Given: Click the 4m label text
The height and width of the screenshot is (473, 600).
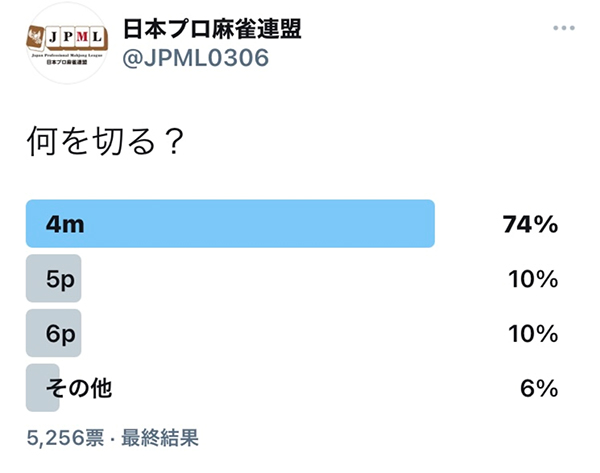Looking at the screenshot, I should click(x=65, y=224).
